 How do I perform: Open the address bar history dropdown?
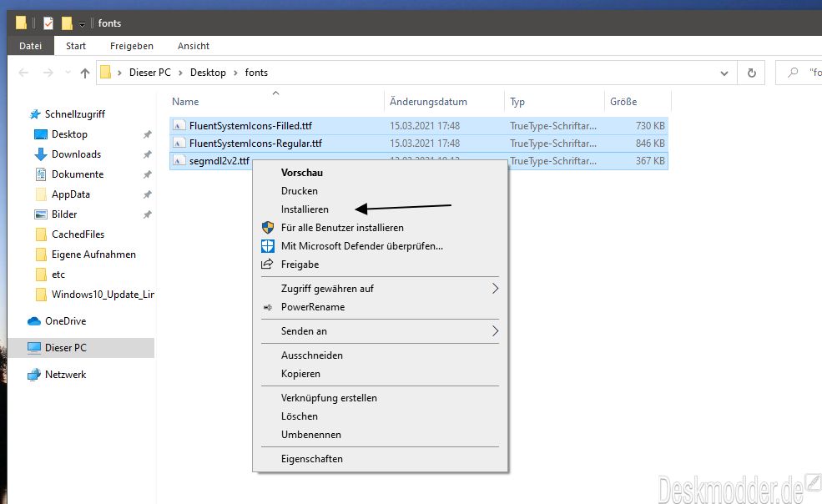click(x=724, y=73)
